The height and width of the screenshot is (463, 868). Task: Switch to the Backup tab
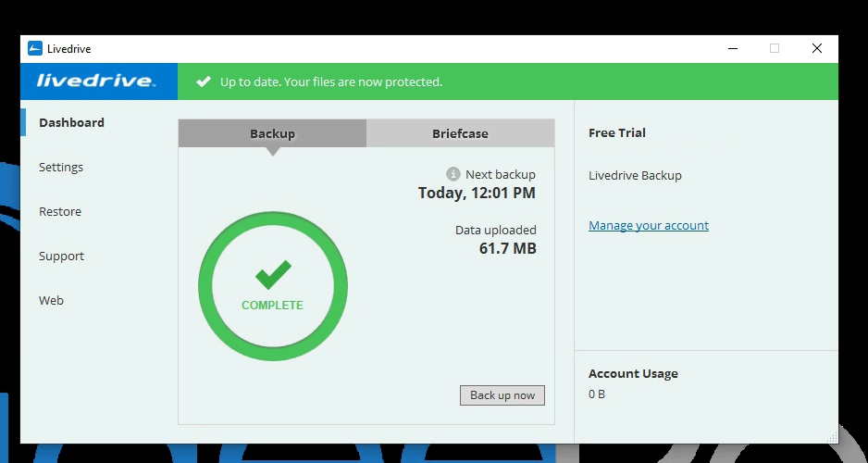[x=272, y=133]
